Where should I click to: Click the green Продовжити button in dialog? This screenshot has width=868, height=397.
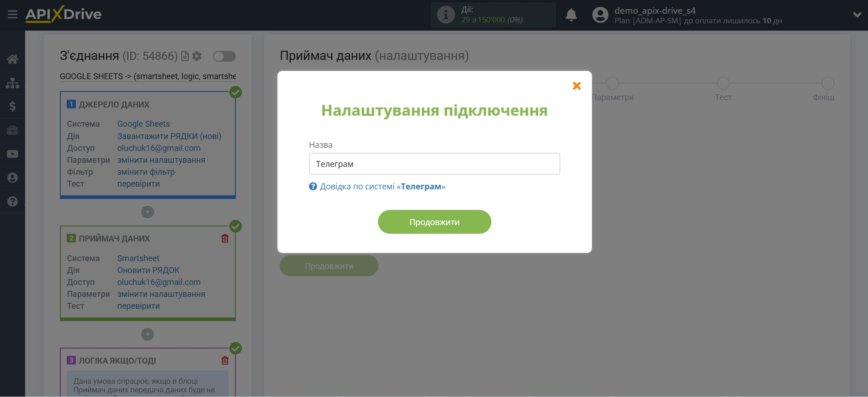(x=434, y=222)
